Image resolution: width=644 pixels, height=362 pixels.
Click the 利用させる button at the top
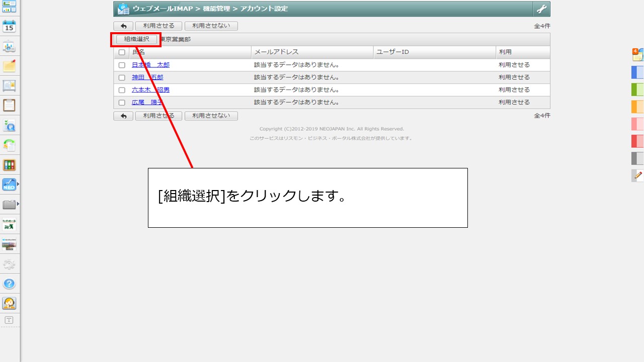click(x=158, y=26)
